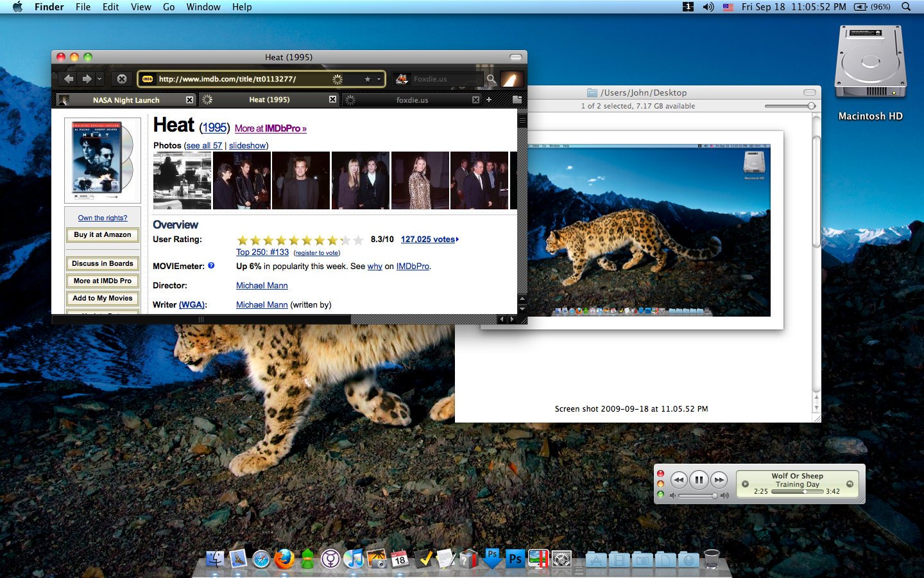Image resolution: width=924 pixels, height=578 pixels.
Task: Rate the movie with the last star
Action: pyautogui.click(x=358, y=240)
